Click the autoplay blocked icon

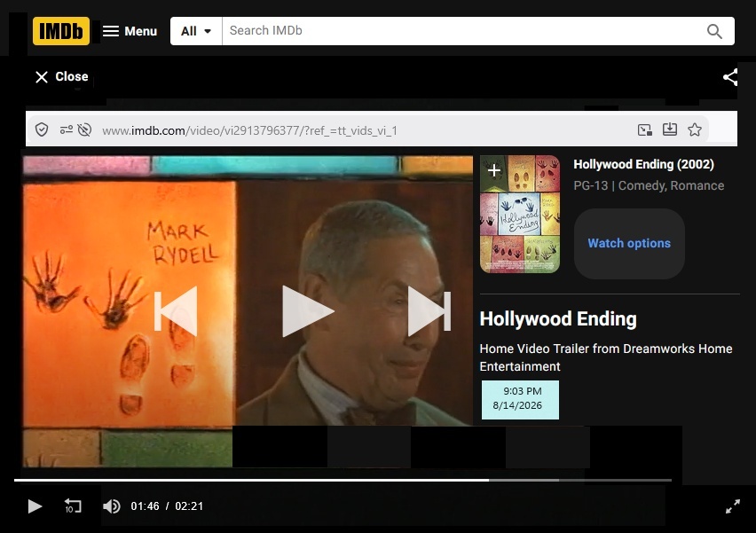pos(84,129)
